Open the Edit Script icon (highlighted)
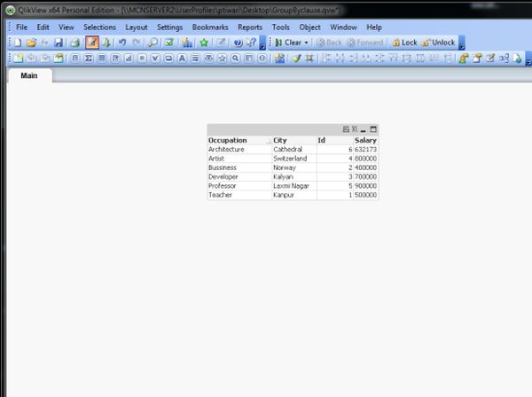Screen dimensions: 532x397 pyautogui.click(x=92, y=43)
